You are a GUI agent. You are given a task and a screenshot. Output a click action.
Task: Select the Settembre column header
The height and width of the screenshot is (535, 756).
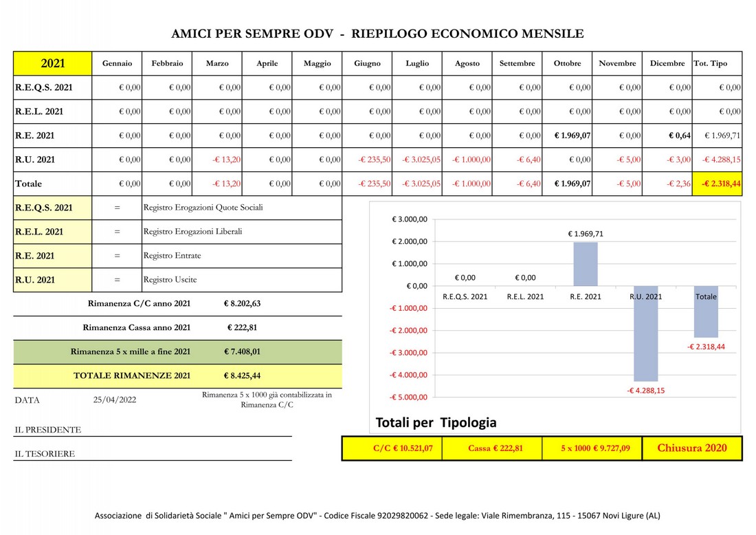point(518,63)
